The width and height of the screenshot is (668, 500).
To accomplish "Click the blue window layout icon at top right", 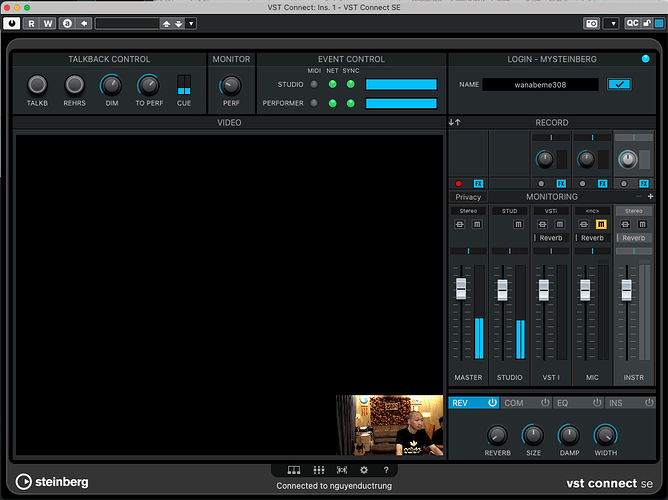I will [659, 23].
